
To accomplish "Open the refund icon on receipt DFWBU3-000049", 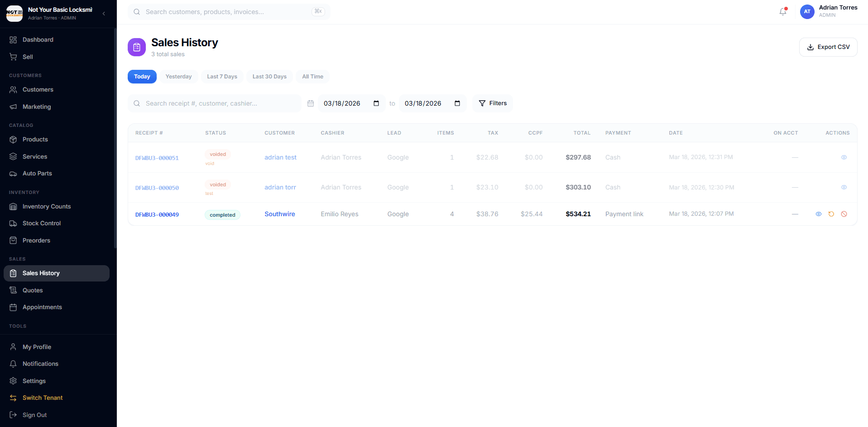I will click(x=831, y=213).
